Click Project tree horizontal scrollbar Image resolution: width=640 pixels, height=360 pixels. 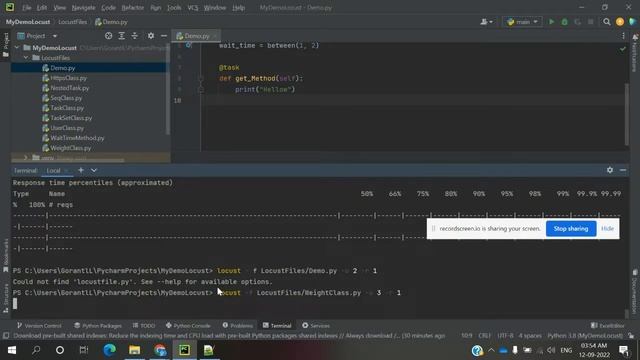69,161
